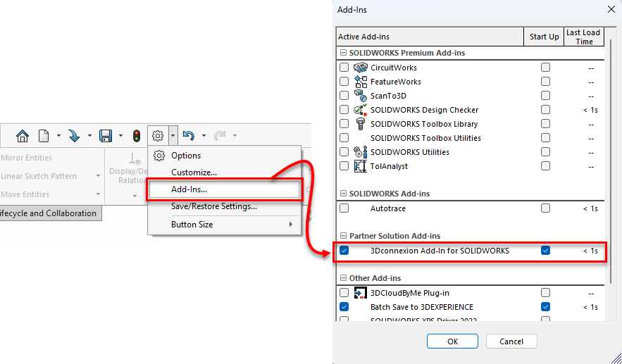Click the Undo arrow icon
The width and height of the screenshot is (622, 364).
click(188, 135)
